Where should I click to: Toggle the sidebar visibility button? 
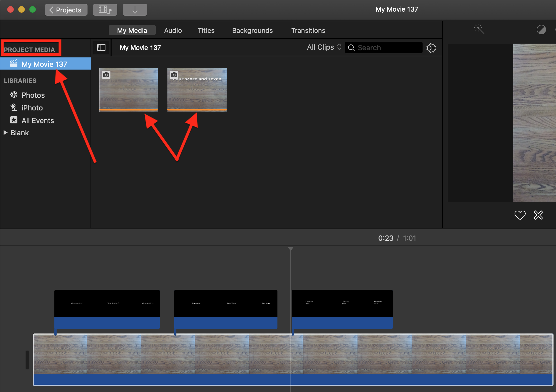tap(101, 47)
